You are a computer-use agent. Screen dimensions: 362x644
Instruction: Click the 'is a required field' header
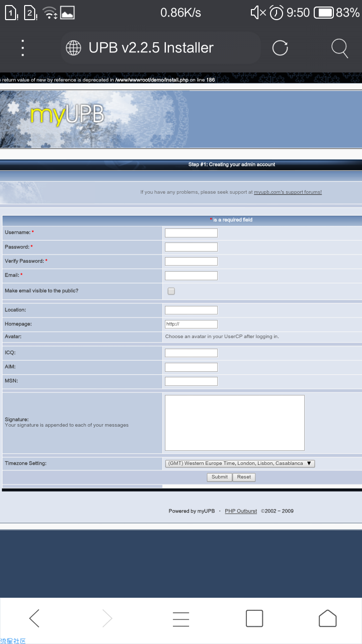[231, 220]
